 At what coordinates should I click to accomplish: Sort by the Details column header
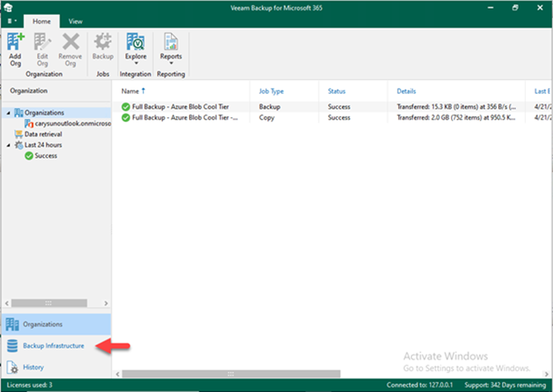406,91
